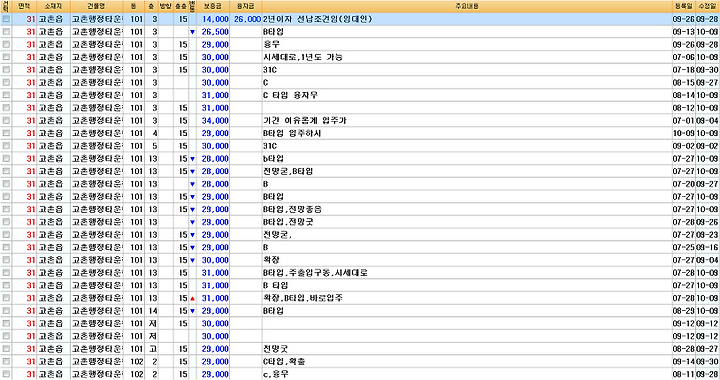
Task: Click the registration date 08-15
Action: (683, 83)
